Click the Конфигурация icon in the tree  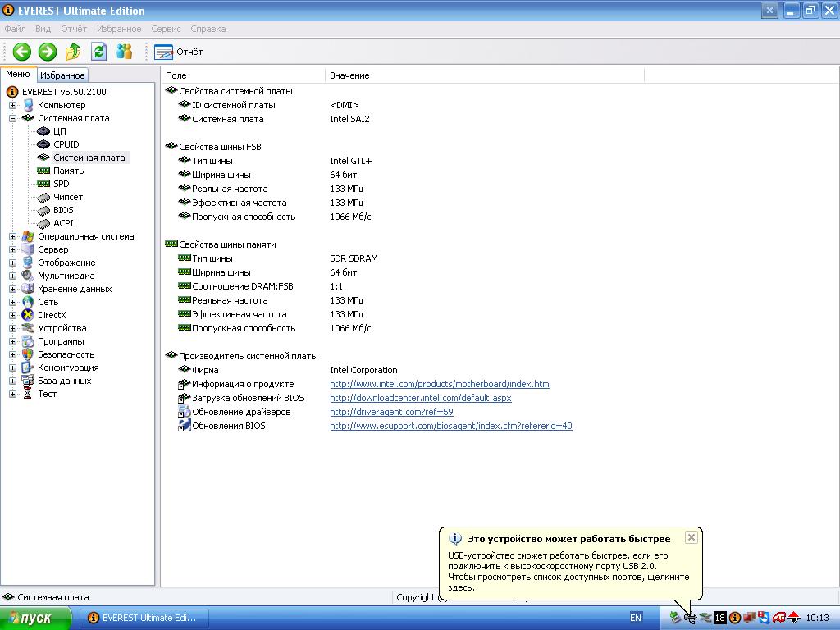pos(28,368)
